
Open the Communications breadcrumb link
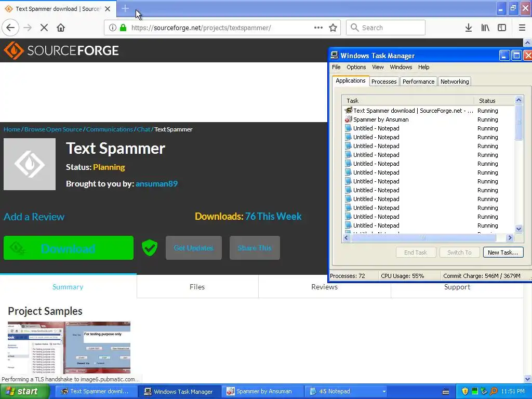coord(110,129)
